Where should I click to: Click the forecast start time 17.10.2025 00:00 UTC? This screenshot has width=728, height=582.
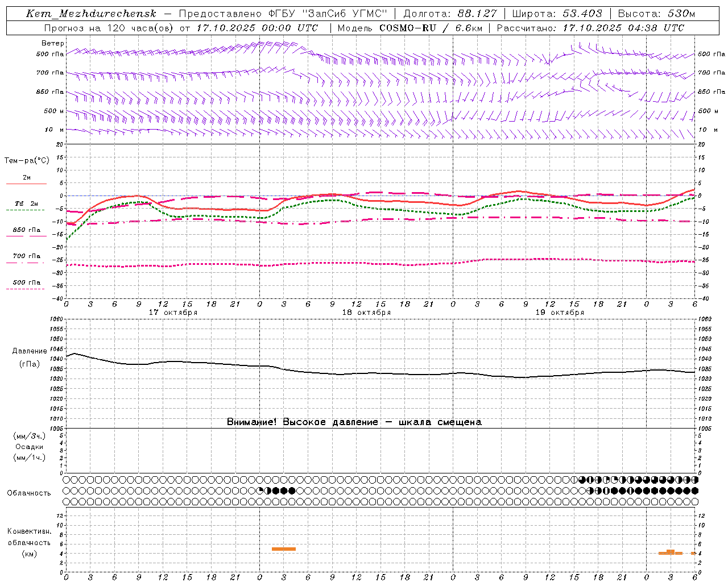(257, 28)
